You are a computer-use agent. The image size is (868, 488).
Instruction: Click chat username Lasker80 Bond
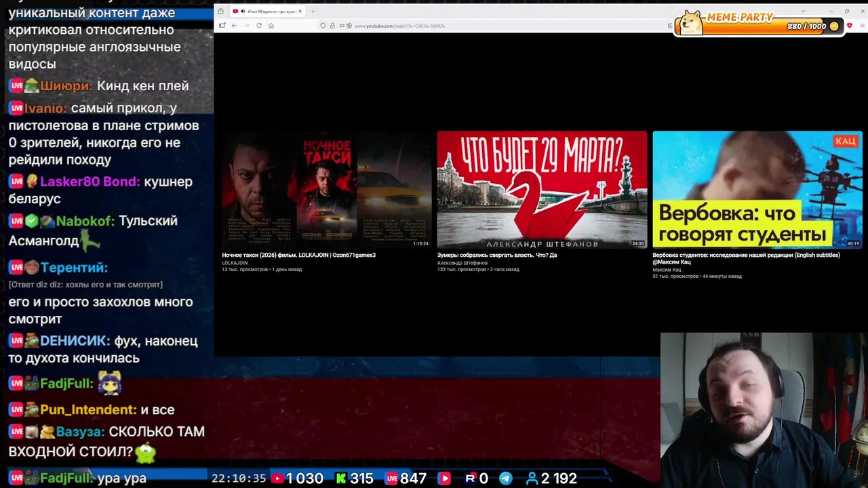click(90, 182)
